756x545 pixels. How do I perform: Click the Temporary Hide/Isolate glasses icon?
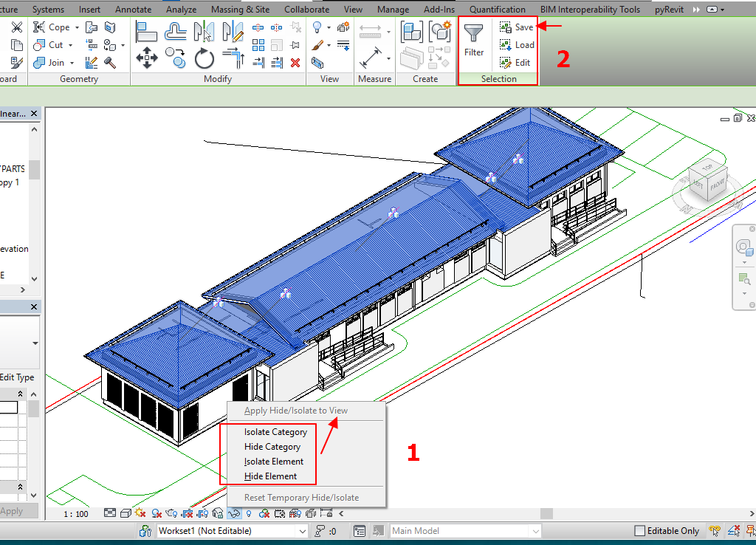(x=235, y=513)
